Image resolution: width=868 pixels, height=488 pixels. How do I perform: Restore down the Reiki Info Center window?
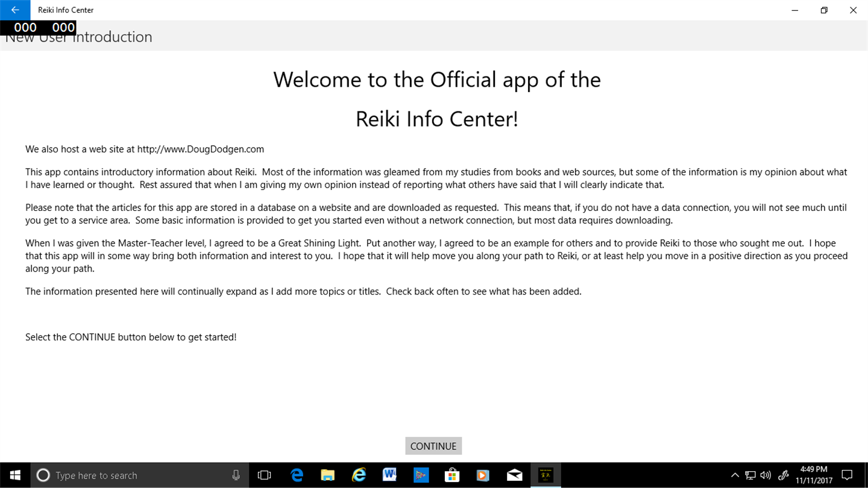pyautogui.click(x=824, y=10)
